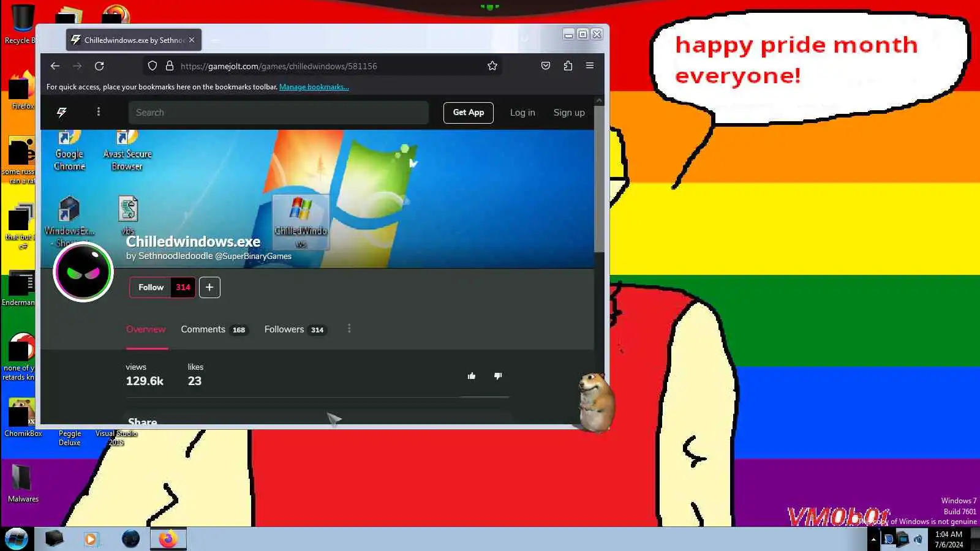The height and width of the screenshot is (551, 980).
Task: Save the page to Pocket
Action: click(546, 66)
